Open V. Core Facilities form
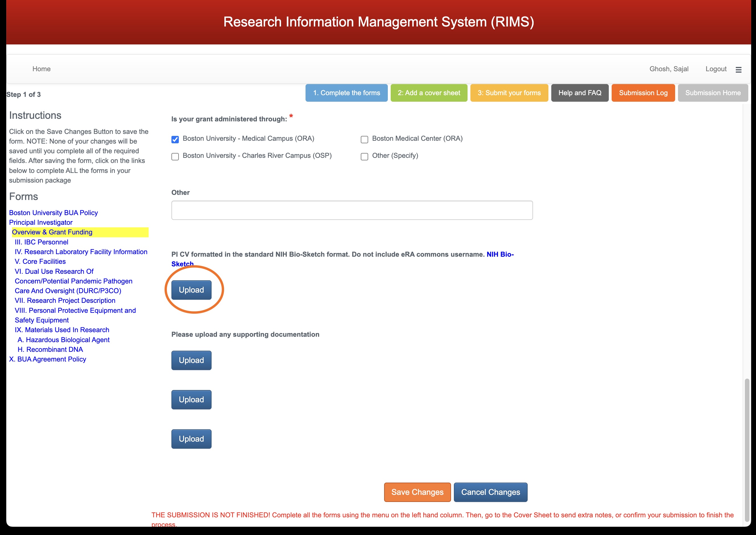The image size is (756, 535). click(x=40, y=262)
